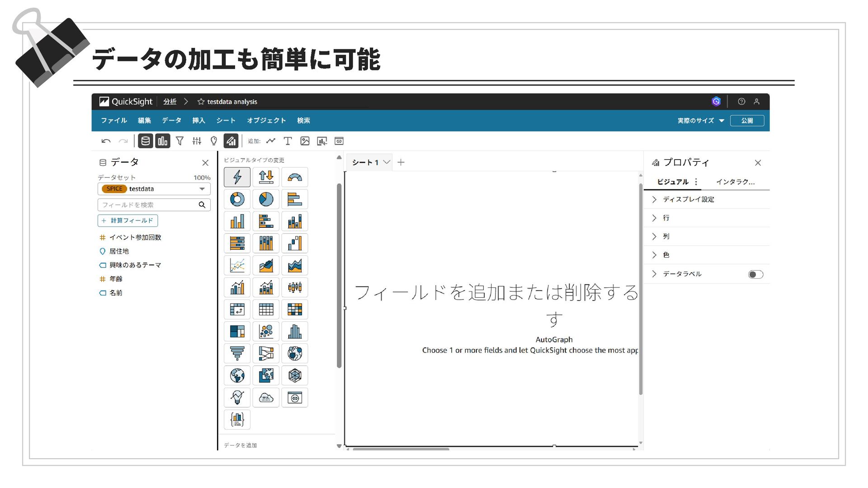
Task: Click the insights lightbulb toolbar icon
Action: click(x=214, y=141)
